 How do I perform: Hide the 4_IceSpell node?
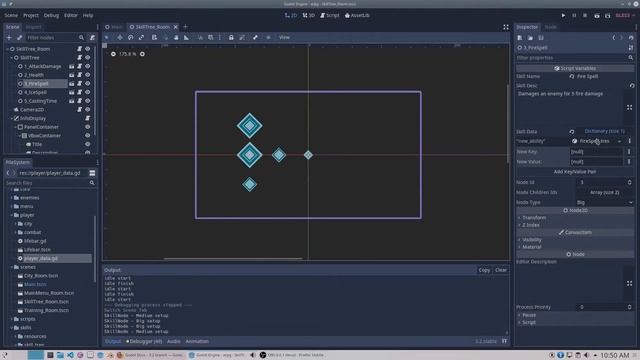point(87,92)
